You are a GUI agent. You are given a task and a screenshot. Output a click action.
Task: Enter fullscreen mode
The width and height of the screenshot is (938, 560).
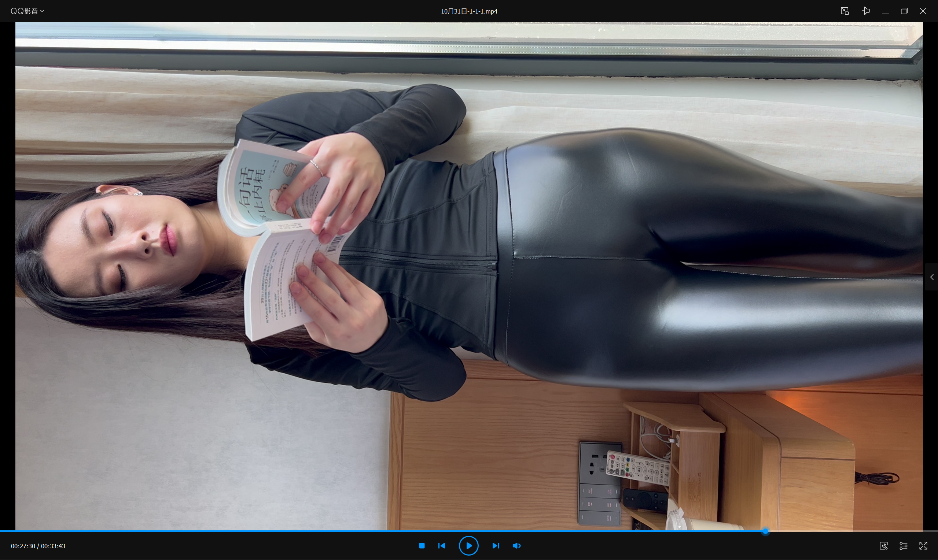(x=923, y=546)
